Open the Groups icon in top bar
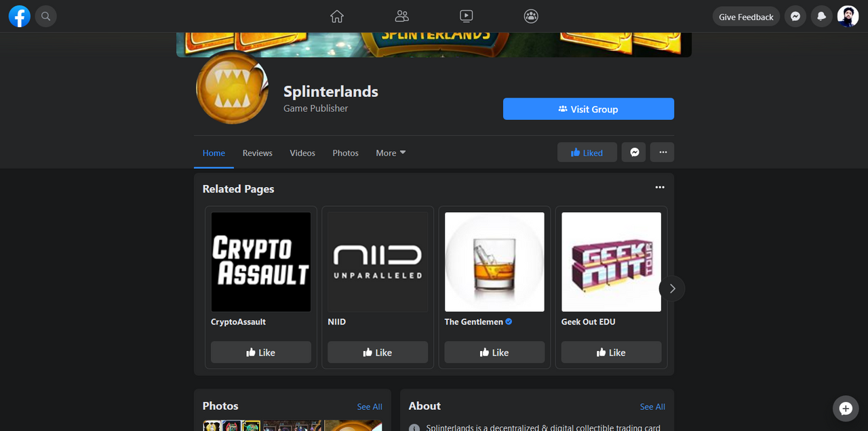The image size is (868, 431). [531, 16]
